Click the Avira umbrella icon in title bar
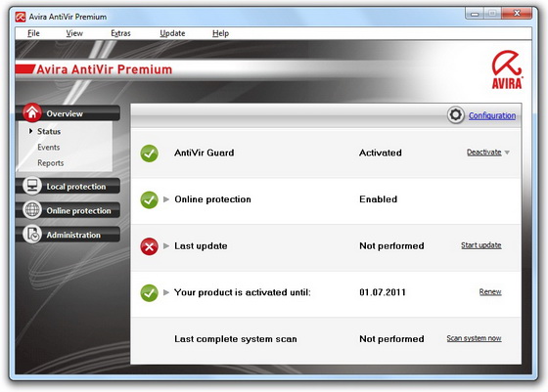 click(21, 17)
